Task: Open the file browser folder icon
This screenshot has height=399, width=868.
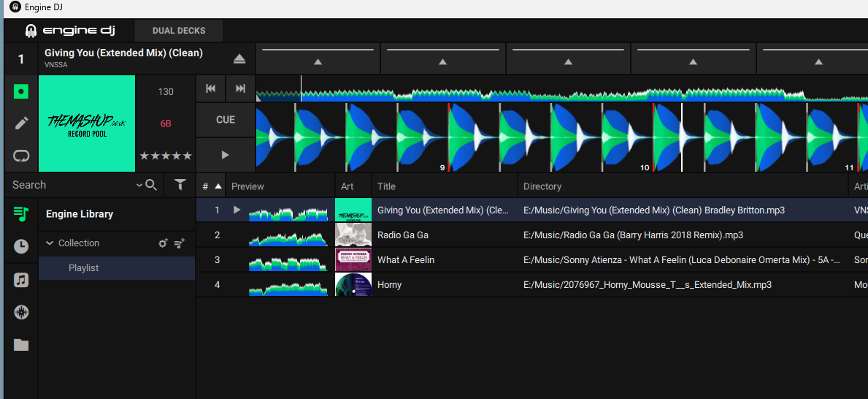Action: coord(21,345)
